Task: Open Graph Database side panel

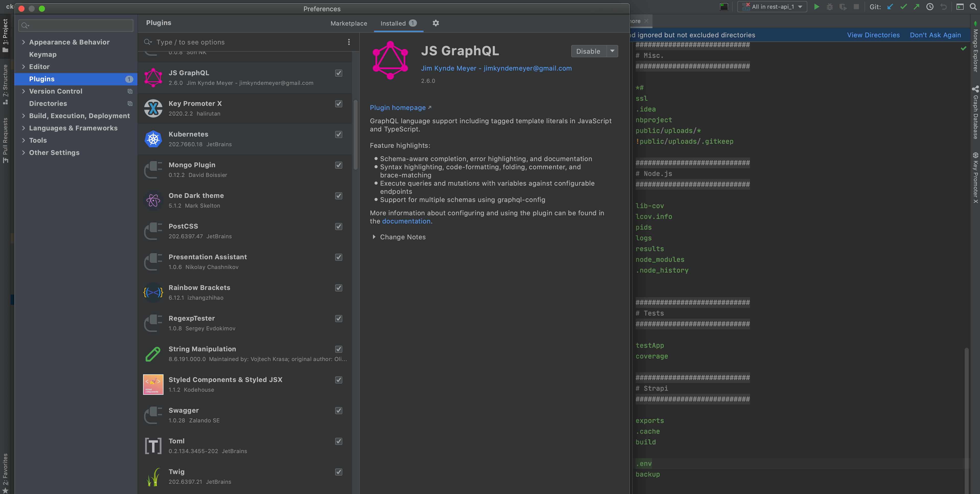Action: click(x=975, y=113)
